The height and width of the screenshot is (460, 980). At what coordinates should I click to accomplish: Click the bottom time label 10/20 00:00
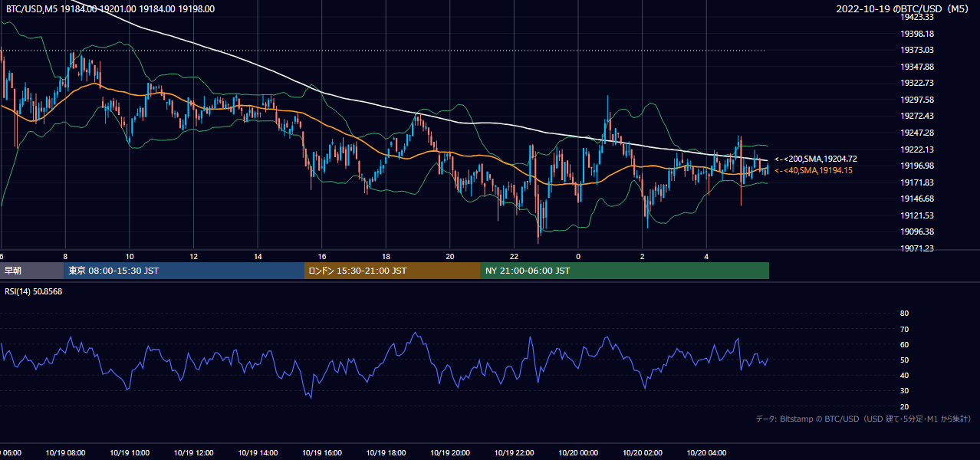(x=578, y=453)
